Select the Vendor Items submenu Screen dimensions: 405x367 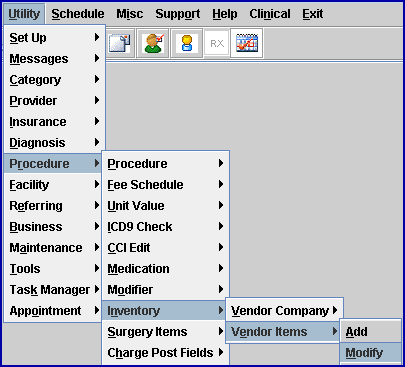point(283,332)
